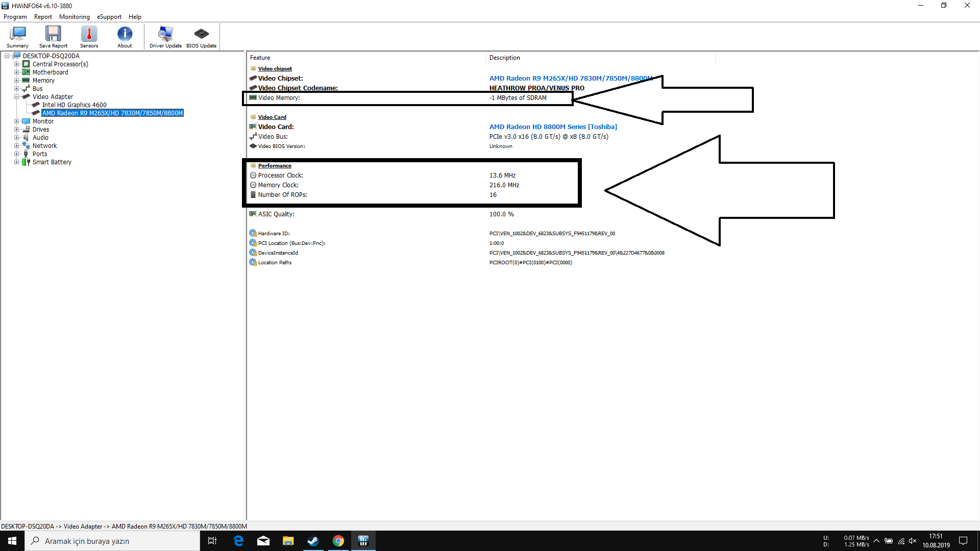The height and width of the screenshot is (551, 980).
Task: Click the BIOS Update chip icon
Action: (x=201, y=37)
